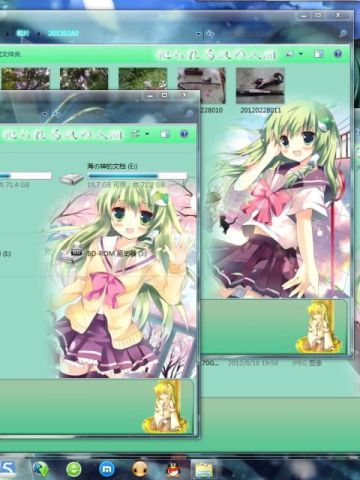Open the E: drive icon
Image resolution: width=360 pixels, height=480 pixels.
[71, 178]
